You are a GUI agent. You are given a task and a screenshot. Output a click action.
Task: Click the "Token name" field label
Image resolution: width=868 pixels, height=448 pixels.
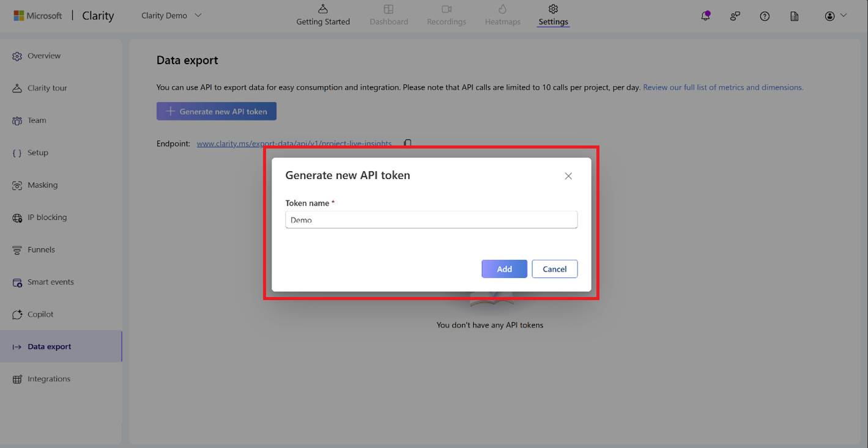pyautogui.click(x=307, y=203)
